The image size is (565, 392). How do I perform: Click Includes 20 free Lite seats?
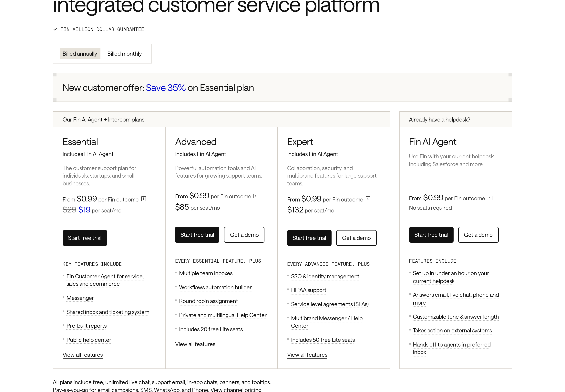[211, 329]
